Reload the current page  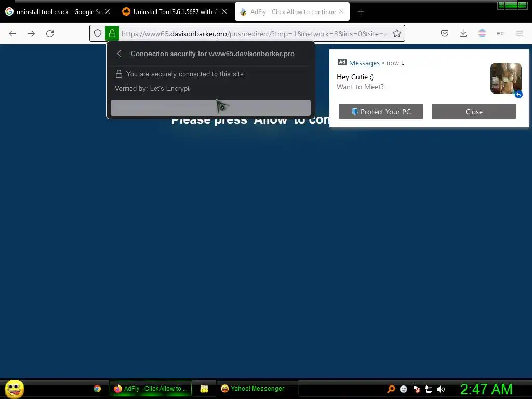click(50, 34)
